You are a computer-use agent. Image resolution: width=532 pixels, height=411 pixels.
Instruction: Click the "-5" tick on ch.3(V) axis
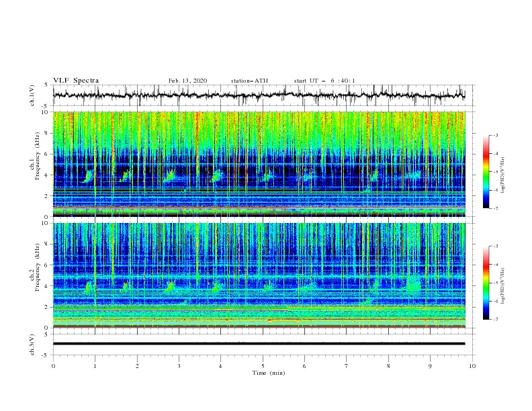pos(46,355)
